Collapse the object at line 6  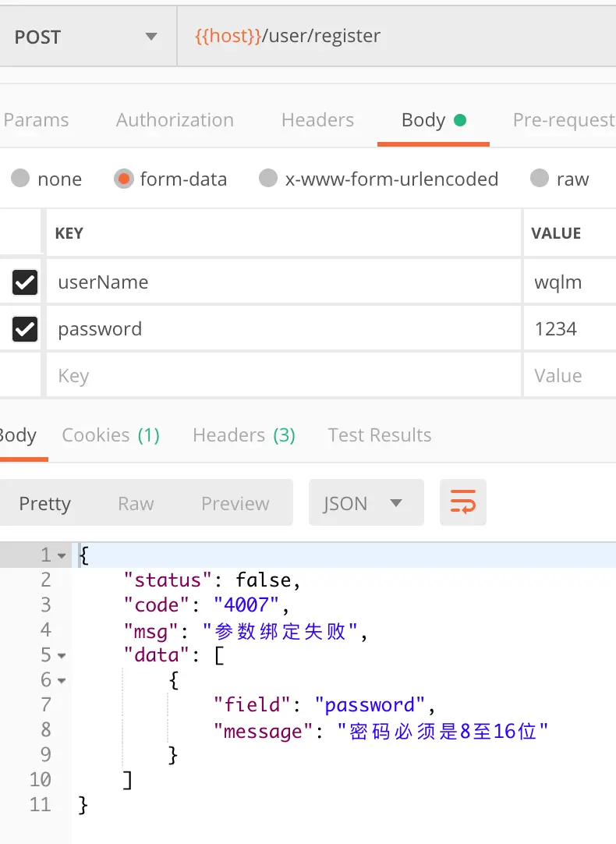(62, 680)
